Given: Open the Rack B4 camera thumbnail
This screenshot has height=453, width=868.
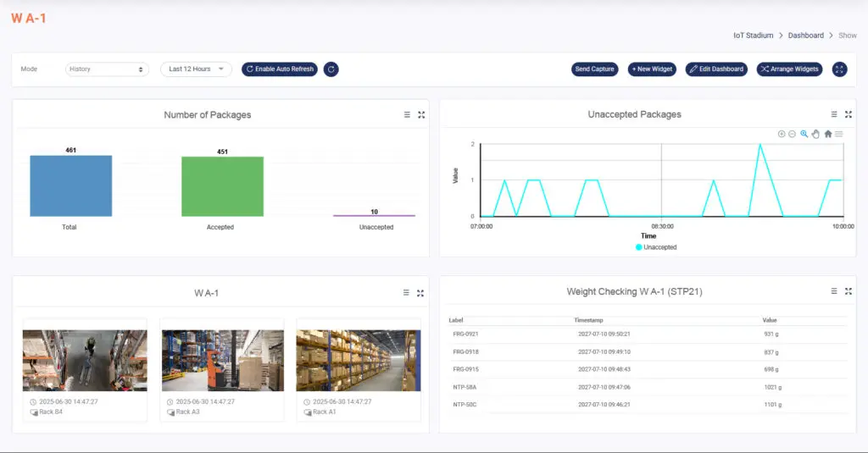Looking at the screenshot, I should [x=73, y=360].
